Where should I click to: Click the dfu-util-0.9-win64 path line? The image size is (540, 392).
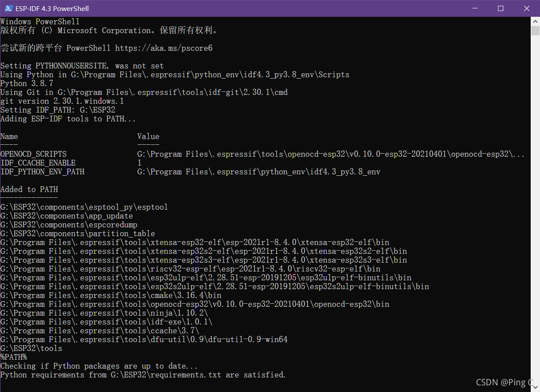click(144, 339)
